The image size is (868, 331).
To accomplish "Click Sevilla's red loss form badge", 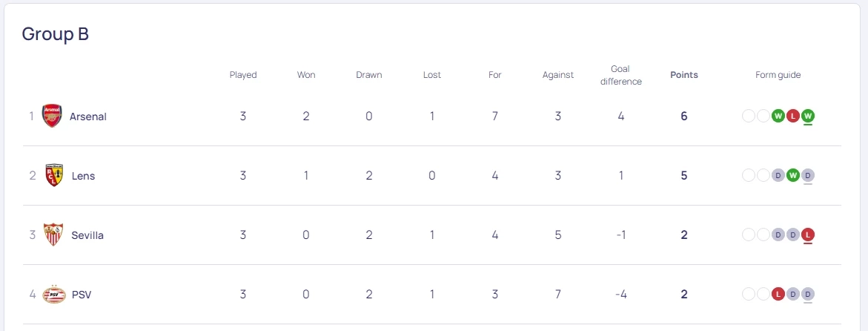I will (x=808, y=235).
